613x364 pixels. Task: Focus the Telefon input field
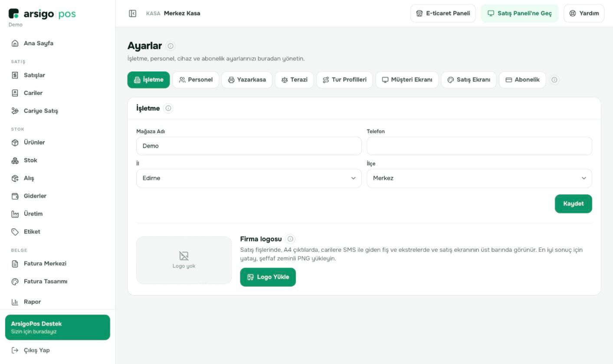pyautogui.click(x=479, y=146)
